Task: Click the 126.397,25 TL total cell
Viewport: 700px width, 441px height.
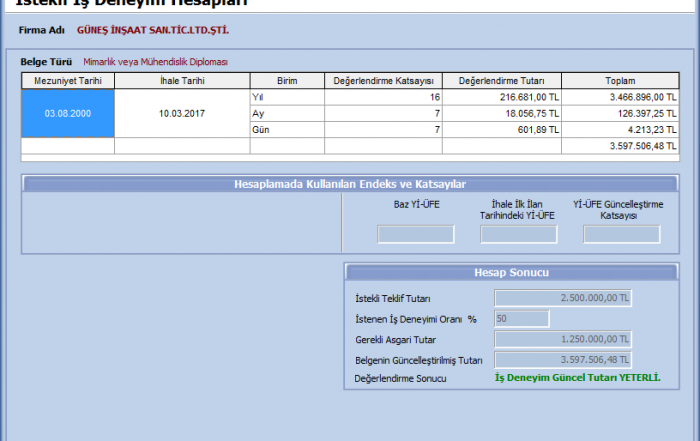Action: (x=620, y=114)
